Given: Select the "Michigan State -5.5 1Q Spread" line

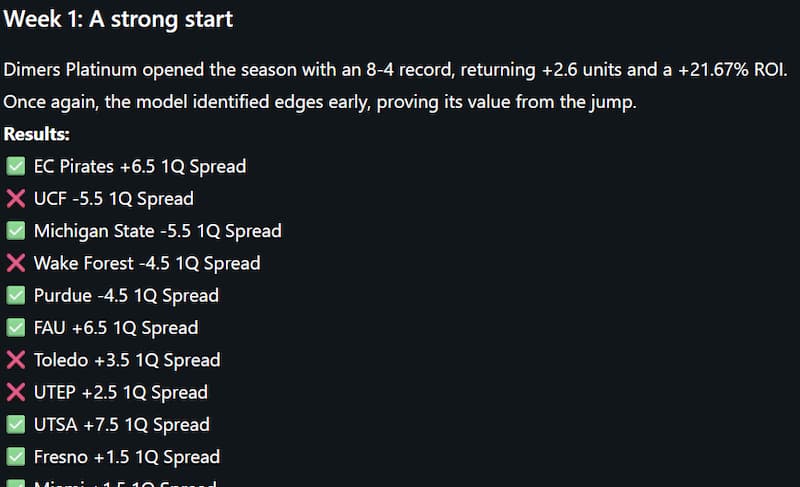Looking at the screenshot, I should (x=158, y=231).
